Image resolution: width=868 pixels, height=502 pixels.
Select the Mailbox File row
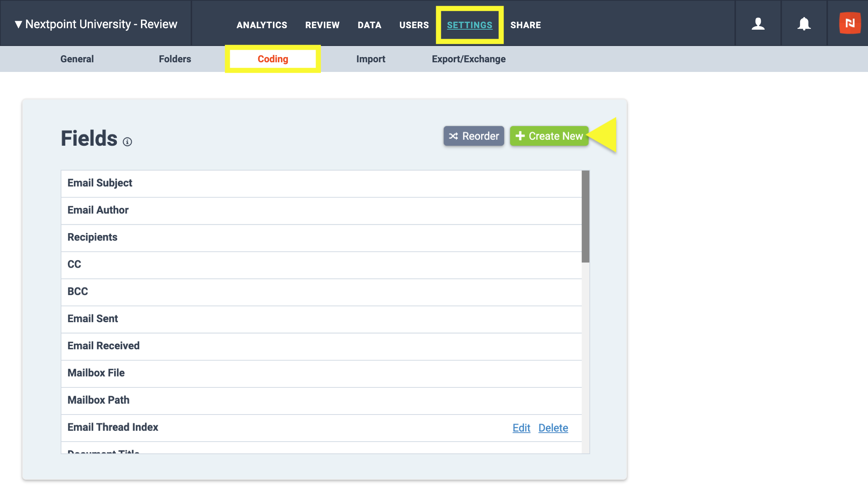[x=321, y=373]
